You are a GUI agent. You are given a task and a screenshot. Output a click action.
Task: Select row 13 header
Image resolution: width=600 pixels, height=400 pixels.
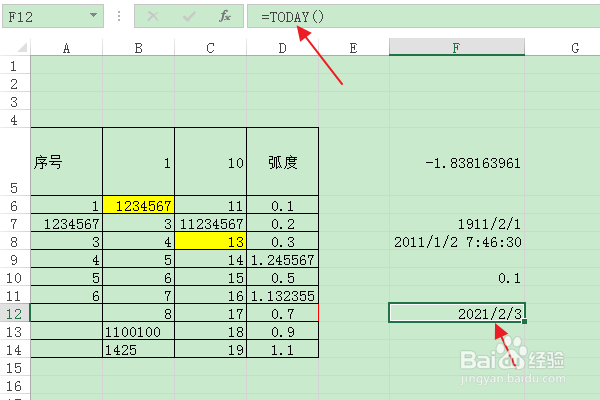coord(15,331)
